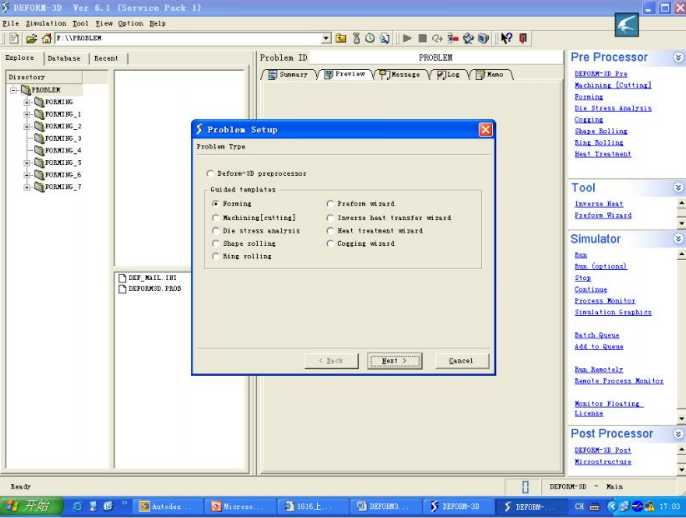686x518 pixels.
Task: Click the hourglass timer toolbar icon
Action: (357, 38)
